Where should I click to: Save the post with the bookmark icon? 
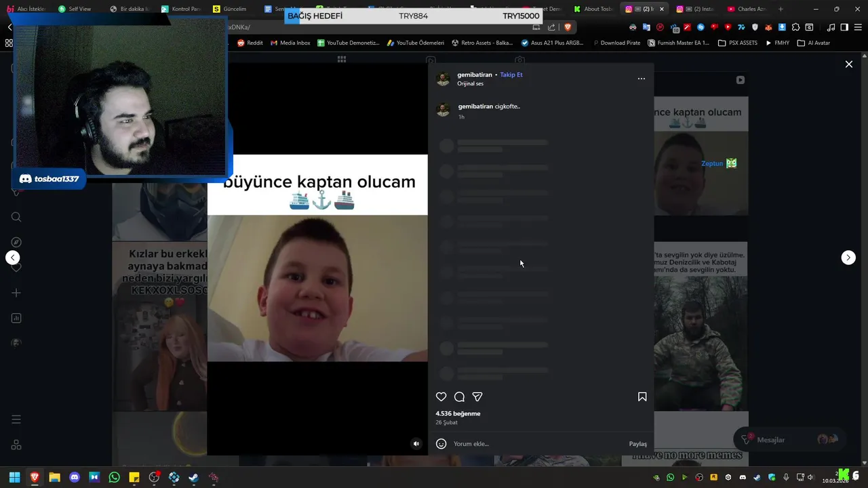point(642,397)
